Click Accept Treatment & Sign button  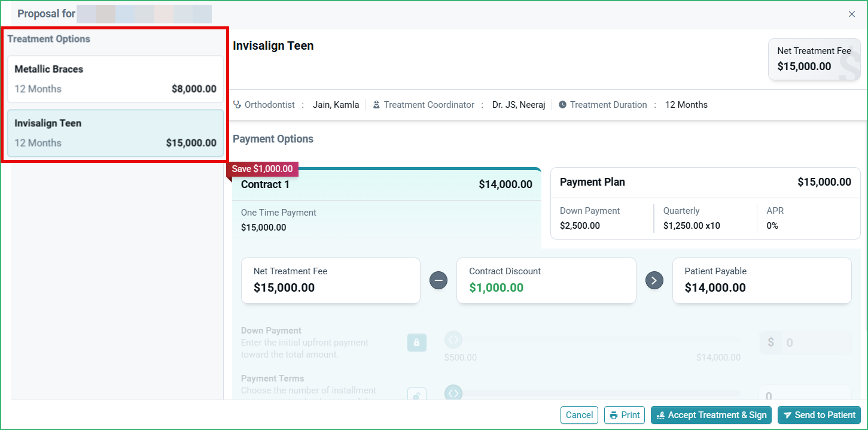(711, 415)
